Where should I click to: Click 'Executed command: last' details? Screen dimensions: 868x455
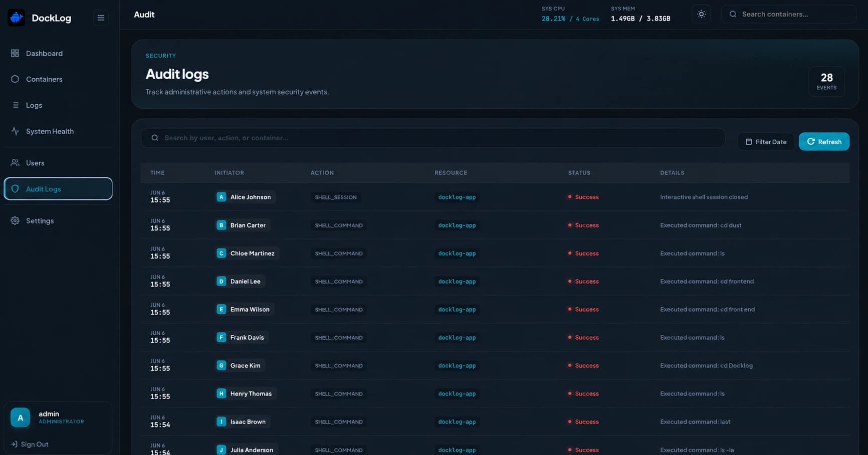(x=695, y=421)
